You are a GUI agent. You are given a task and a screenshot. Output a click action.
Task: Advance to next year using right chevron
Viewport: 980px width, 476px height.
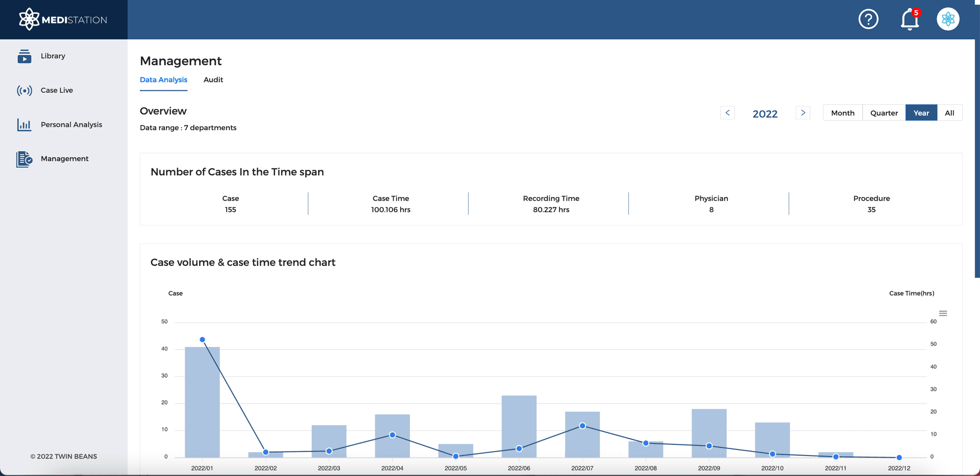[x=802, y=112]
